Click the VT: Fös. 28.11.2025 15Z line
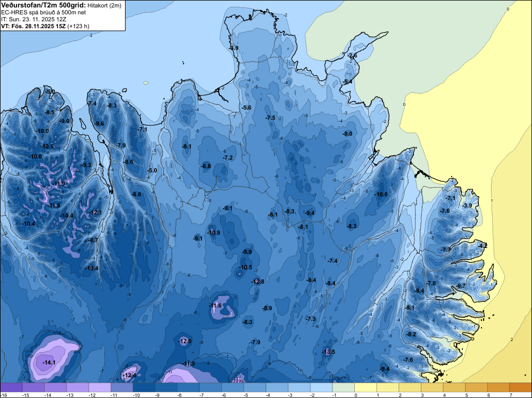 tap(33, 26)
